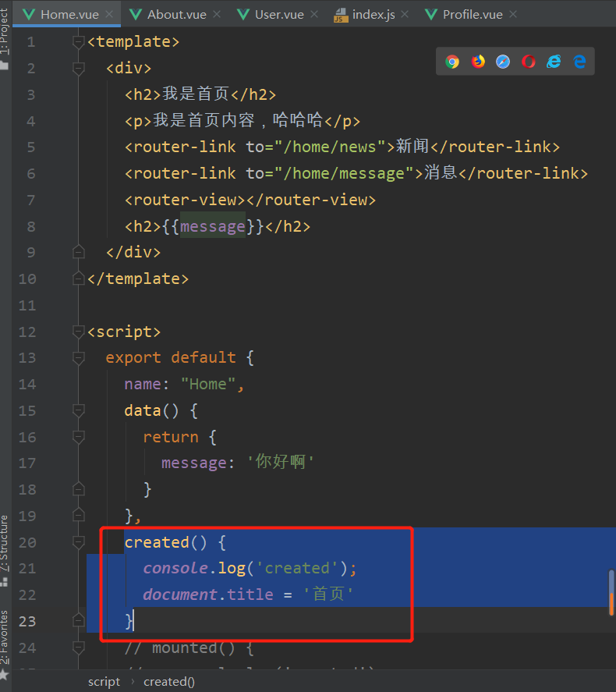Screen dimensions: 616x692
Task: Close the Home.vue tab
Action: pyautogui.click(x=109, y=14)
